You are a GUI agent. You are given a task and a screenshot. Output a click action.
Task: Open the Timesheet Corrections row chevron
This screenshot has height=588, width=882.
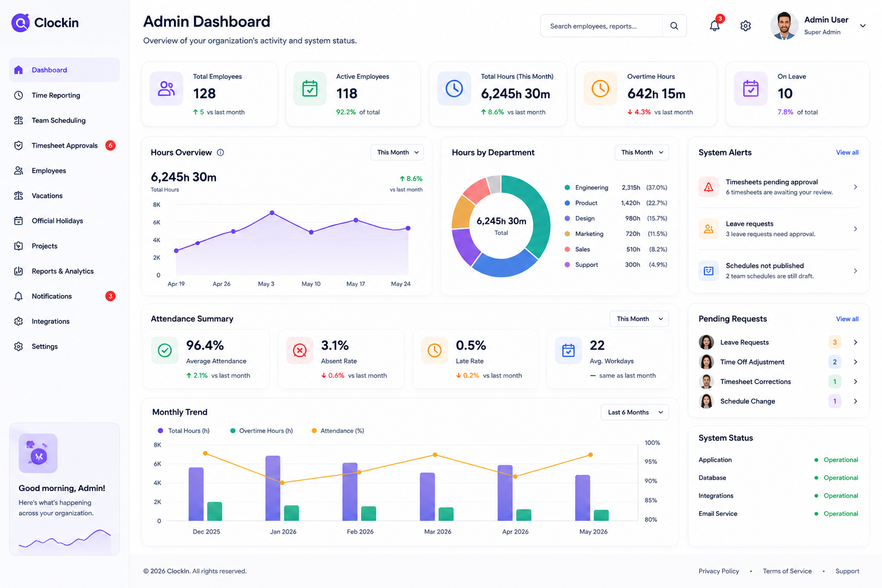(x=855, y=381)
